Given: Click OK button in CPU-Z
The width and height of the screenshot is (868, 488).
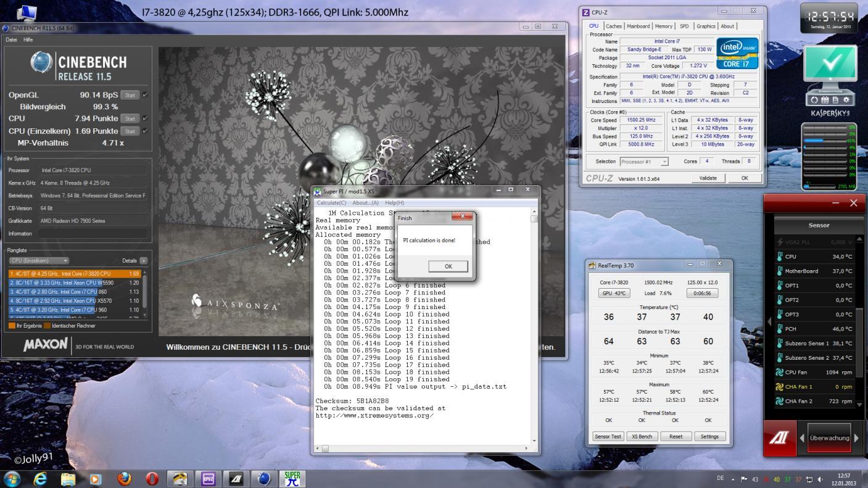Looking at the screenshot, I should coord(745,178).
